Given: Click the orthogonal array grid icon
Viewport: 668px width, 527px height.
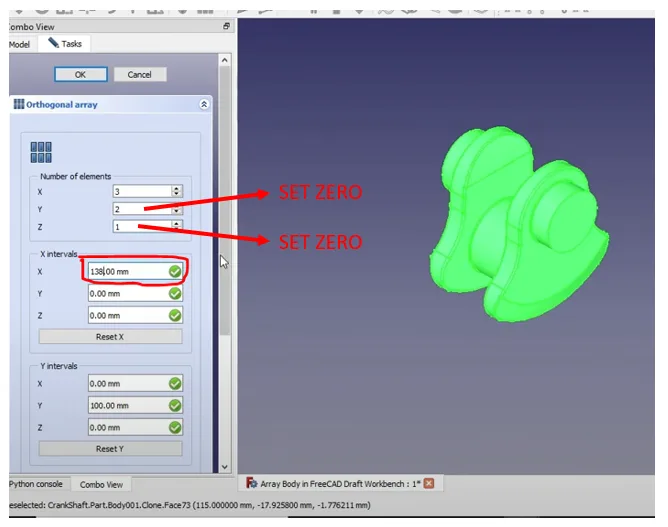Looking at the screenshot, I should 41,153.
